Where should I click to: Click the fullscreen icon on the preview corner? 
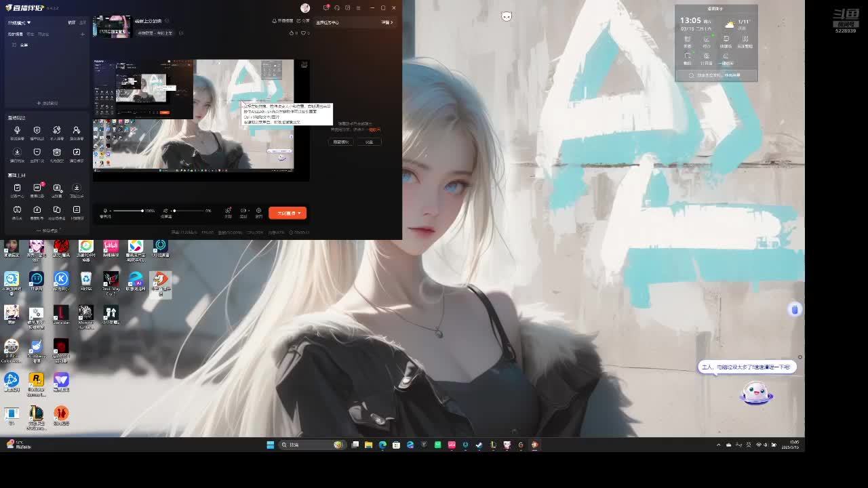click(304, 64)
